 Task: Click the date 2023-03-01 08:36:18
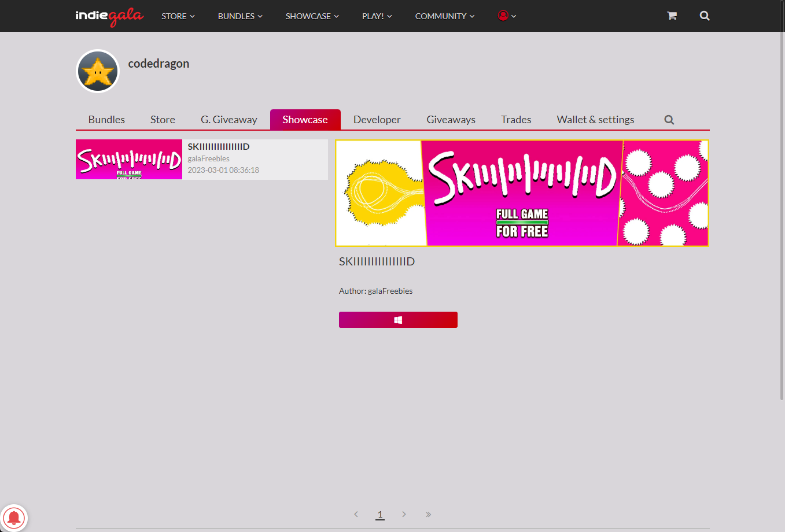point(223,170)
